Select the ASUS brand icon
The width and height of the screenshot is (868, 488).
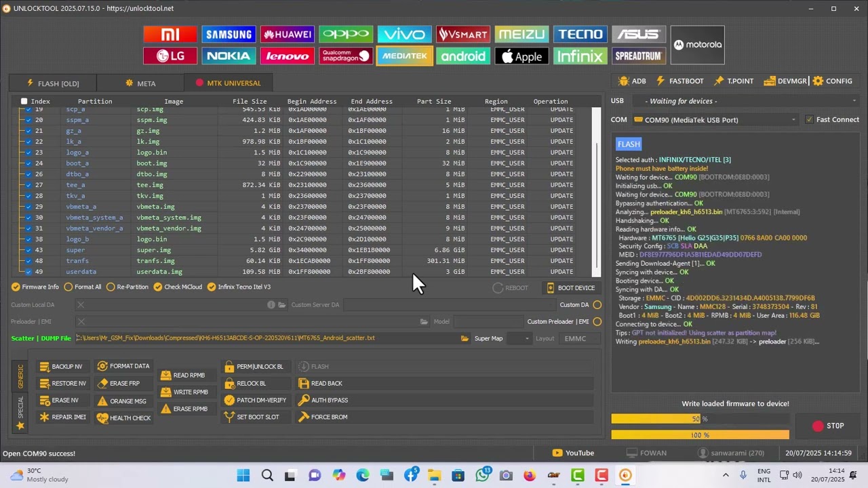(639, 35)
